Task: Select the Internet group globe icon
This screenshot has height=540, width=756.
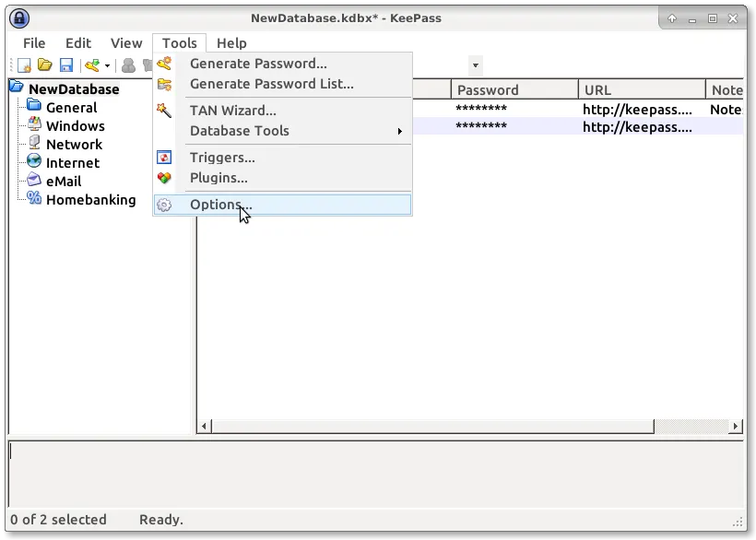Action: [34, 162]
